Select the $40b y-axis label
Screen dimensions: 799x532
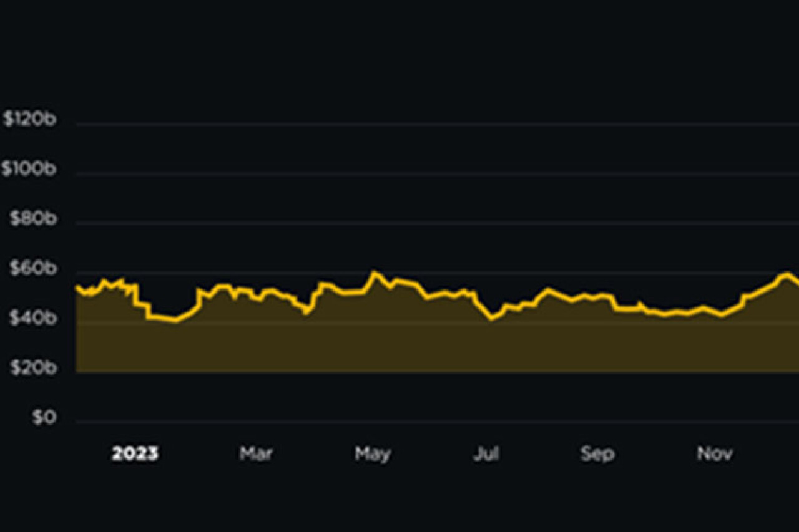[x=33, y=319]
